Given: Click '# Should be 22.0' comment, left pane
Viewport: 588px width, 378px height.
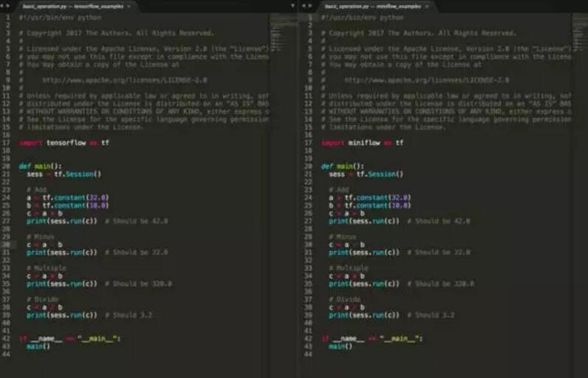Looking at the screenshot, I should tap(137, 252).
